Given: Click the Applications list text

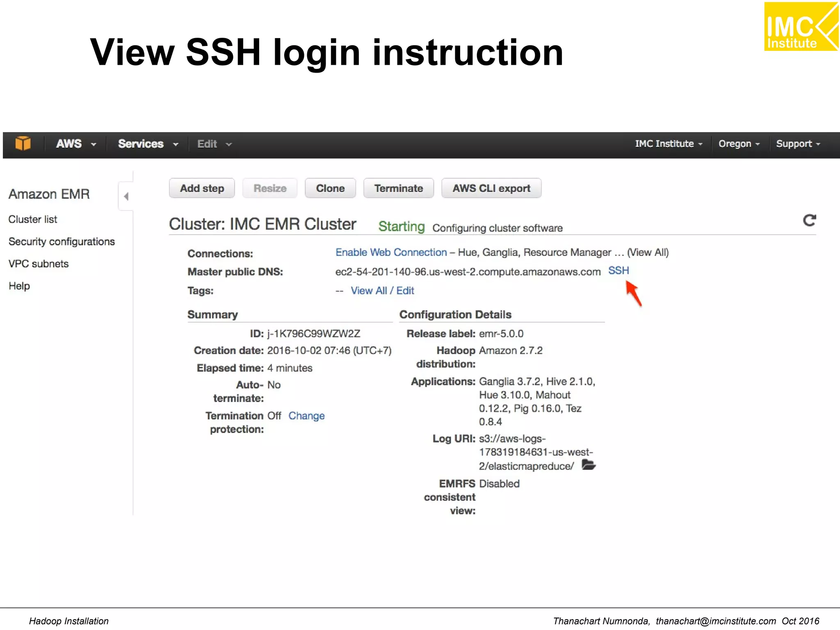Looking at the screenshot, I should point(537,402).
